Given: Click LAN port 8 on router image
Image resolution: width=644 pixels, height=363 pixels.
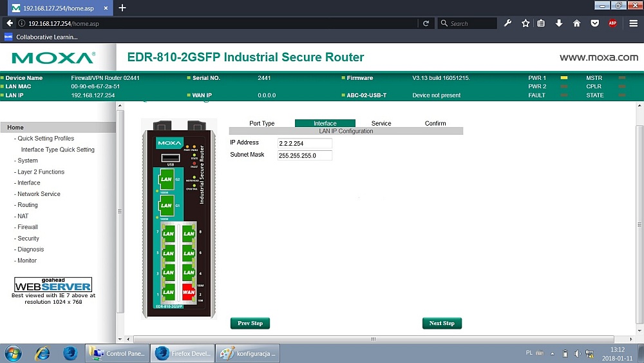Looking at the screenshot, I should point(189,233).
